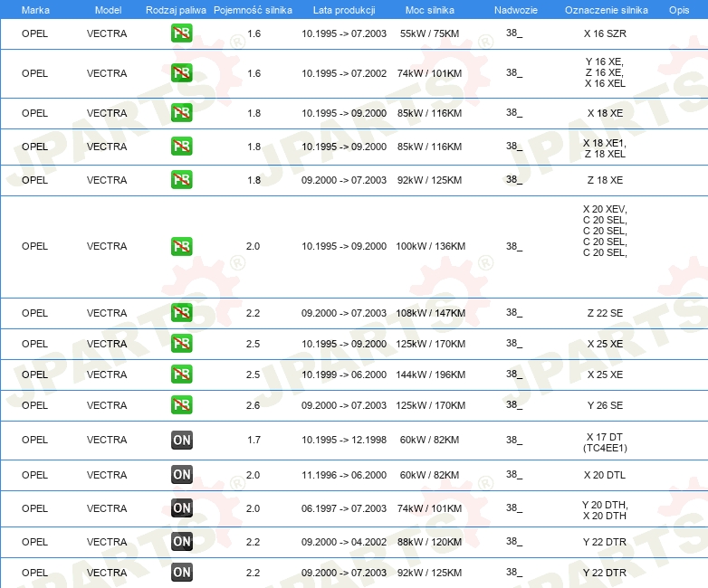Select power value 144kW / 196KM
Screen dimensions: 708x588
coord(430,375)
